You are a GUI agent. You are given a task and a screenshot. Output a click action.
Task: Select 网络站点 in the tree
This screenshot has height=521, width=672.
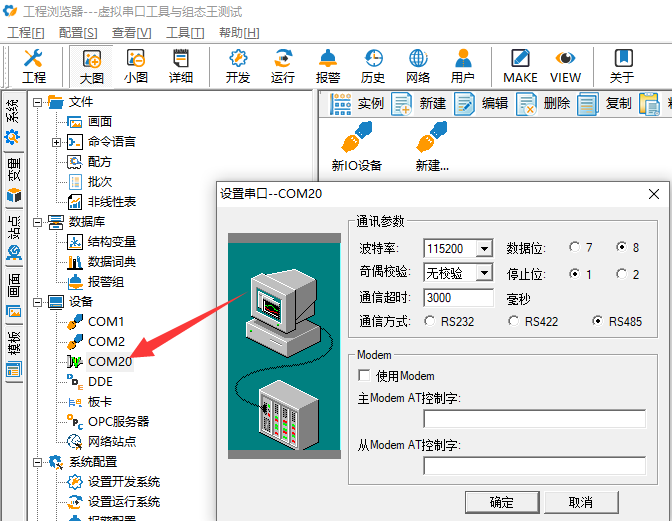tap(112, 442)
